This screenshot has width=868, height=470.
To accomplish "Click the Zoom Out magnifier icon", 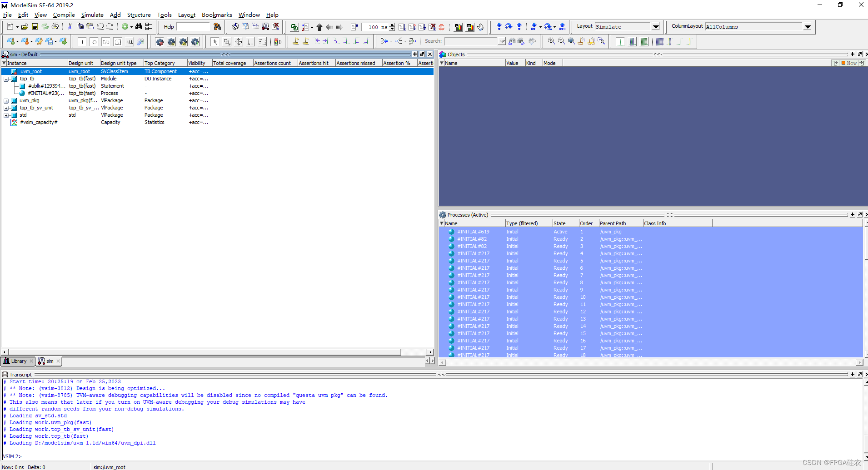I will pyautogui.click(x=561, y=41).
